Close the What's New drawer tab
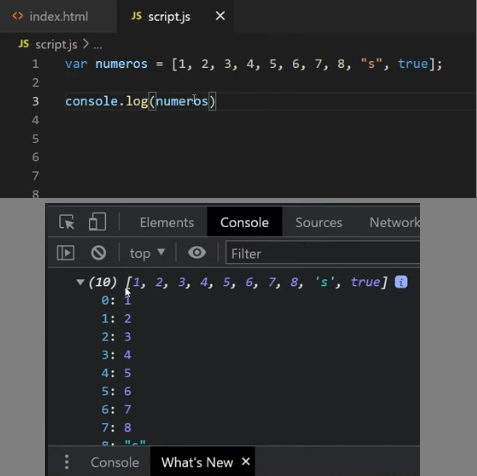This screenshot has width=477, height=476. click(x=246, y=461)
